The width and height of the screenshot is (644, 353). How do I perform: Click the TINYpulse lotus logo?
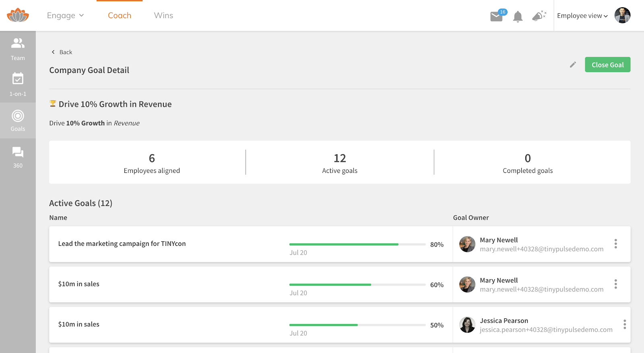(18, 15)
